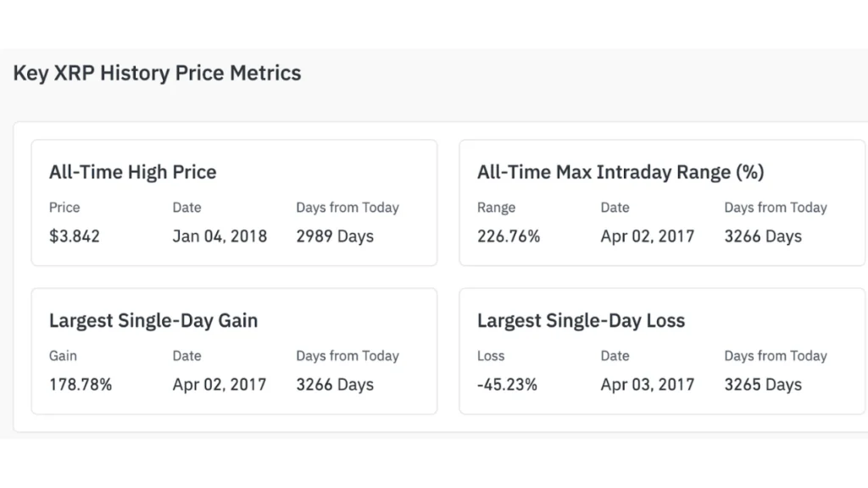Click the -45.23% loss value

tap(507, 385)
